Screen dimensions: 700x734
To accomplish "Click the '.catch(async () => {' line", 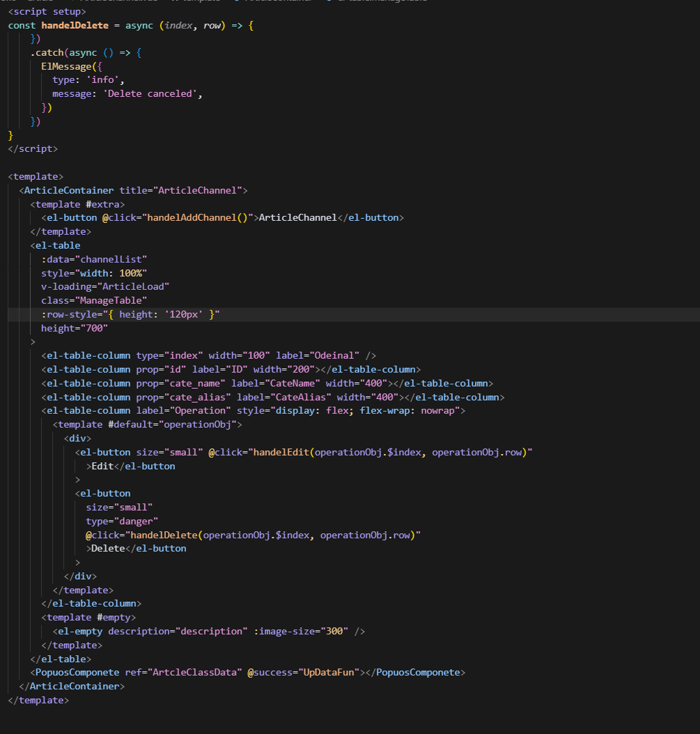I will coord(86,52).
